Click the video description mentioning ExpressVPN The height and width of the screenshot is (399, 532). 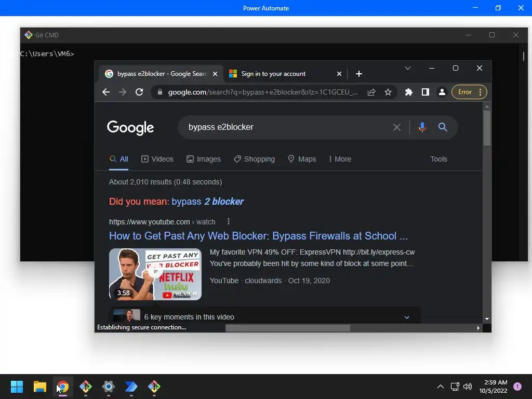click(x=312, y=258)
